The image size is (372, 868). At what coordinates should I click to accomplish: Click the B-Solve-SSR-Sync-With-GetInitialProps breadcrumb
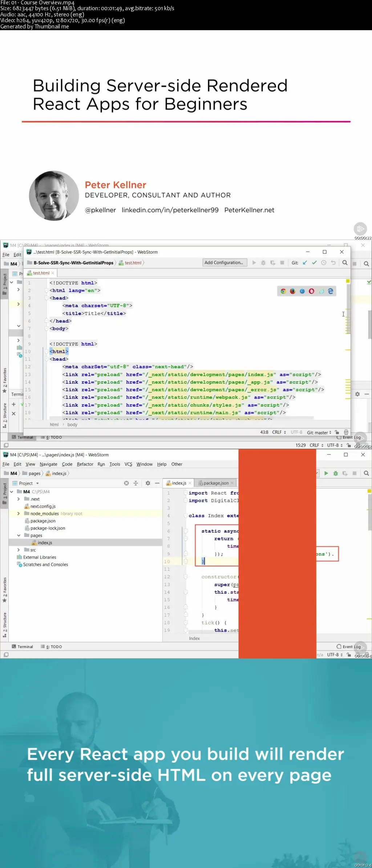pos(70,263)
